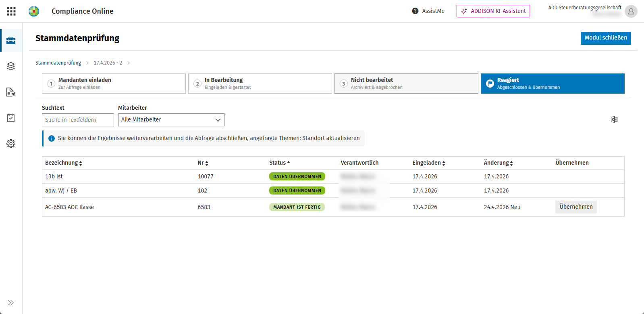
Task: Select the 13b Ist row name
Action: [x=54, y=177]
